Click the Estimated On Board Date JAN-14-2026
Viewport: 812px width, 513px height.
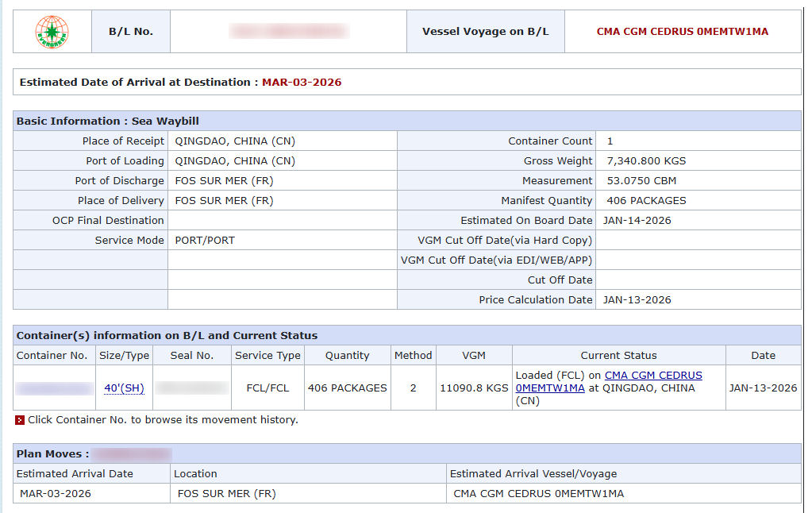point(637,221)
